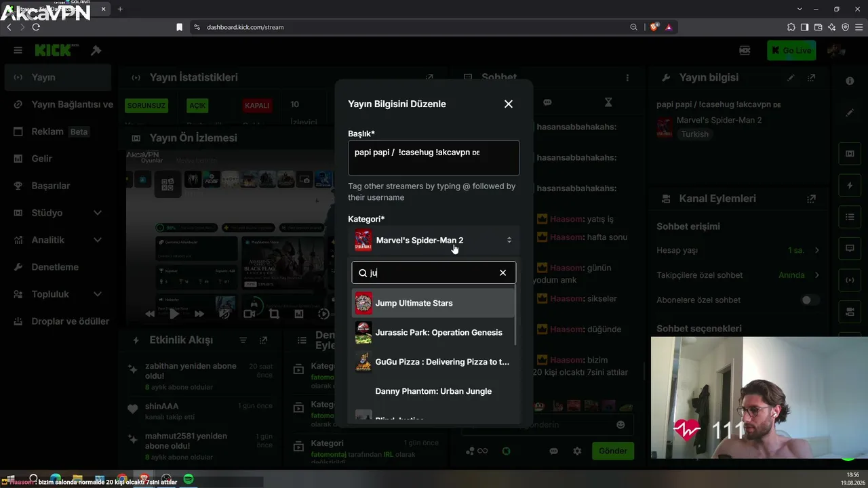Reload the page in browser toolbar
The image size is (868, 488).
(x=36, y=27)
